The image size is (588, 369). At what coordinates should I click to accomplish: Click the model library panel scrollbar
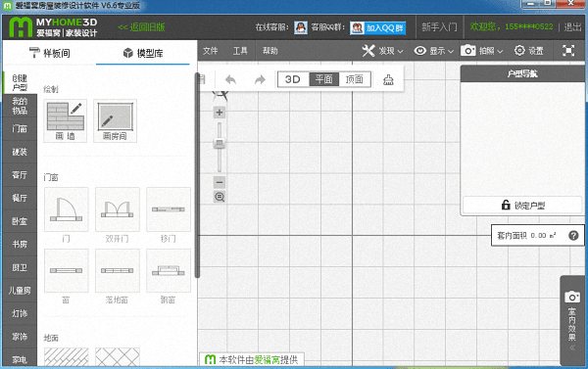[197, 175]
